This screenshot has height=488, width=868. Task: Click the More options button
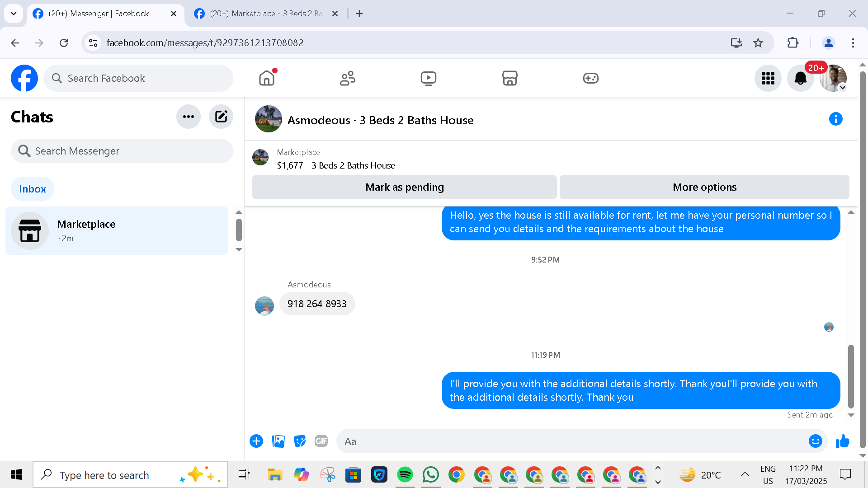(704, 187)
